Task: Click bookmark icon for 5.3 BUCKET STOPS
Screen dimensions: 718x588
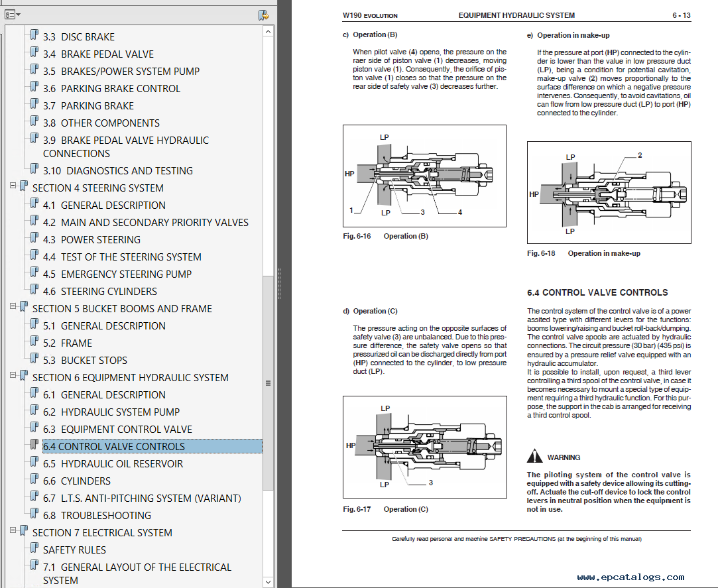Action: [34, 359]
